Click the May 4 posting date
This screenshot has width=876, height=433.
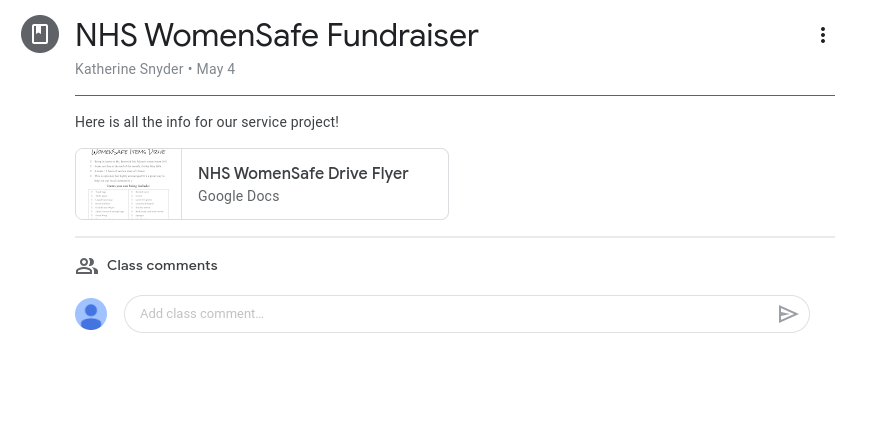(x=216, y=69)
